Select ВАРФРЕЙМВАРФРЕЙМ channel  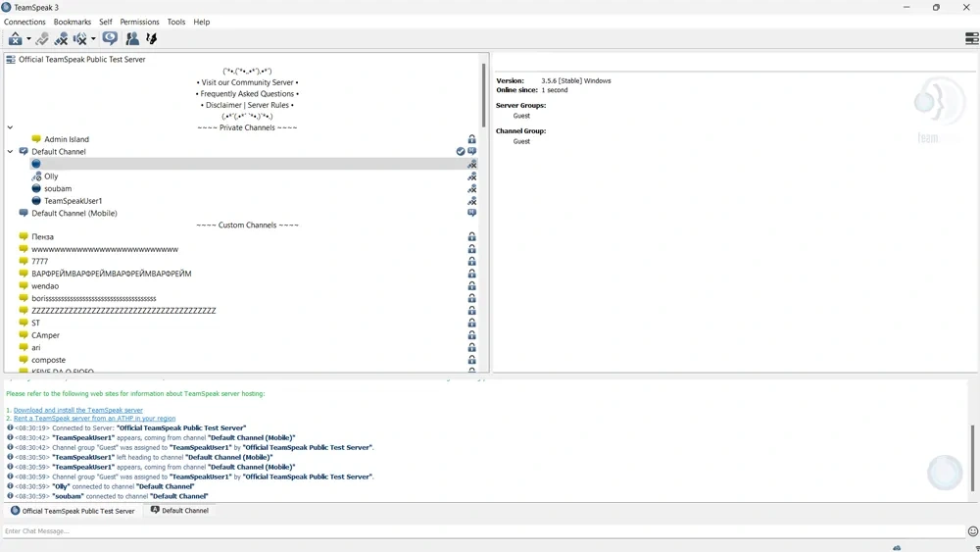click(112, 274)
